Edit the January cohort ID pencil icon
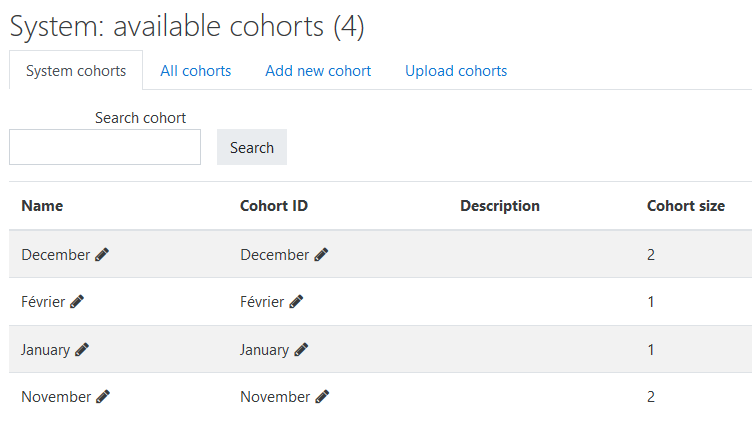This screenshot has height=442, width=752. point(301,349)
